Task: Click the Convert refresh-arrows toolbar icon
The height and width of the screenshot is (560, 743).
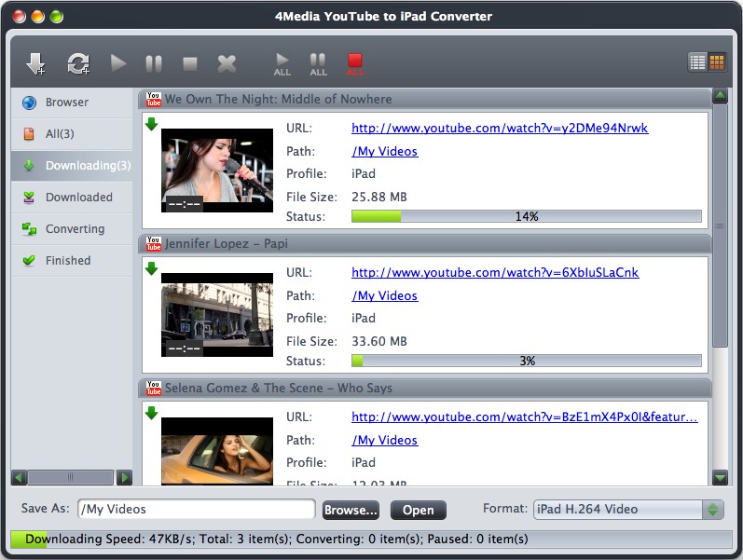Action: (77, 63)
